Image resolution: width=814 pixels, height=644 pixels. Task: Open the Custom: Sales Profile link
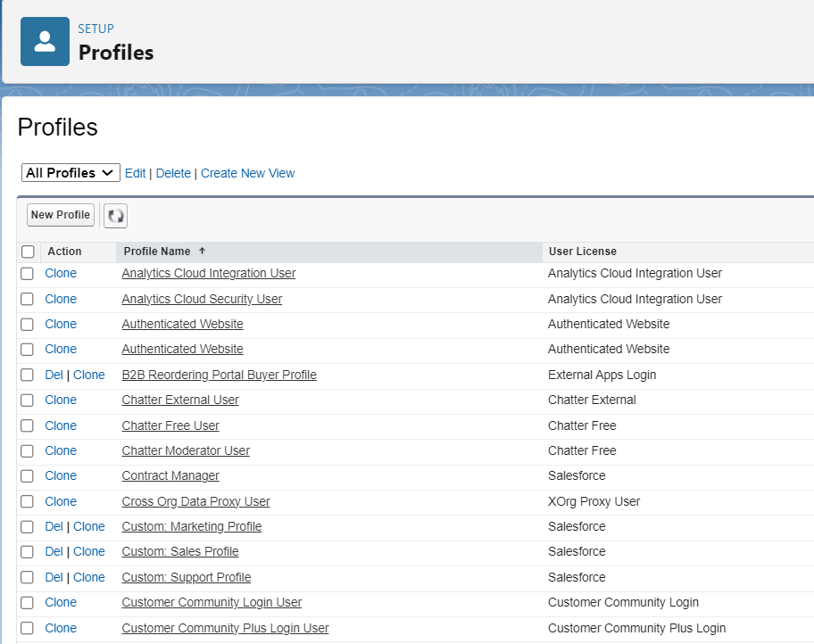[x=180, y=551]
